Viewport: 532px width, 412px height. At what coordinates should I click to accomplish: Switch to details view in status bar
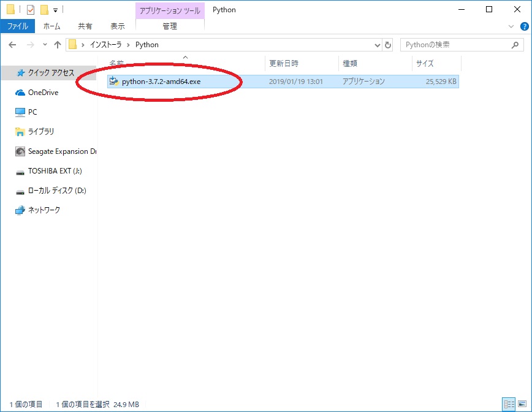pyautogui.click(x=509, y=404)
